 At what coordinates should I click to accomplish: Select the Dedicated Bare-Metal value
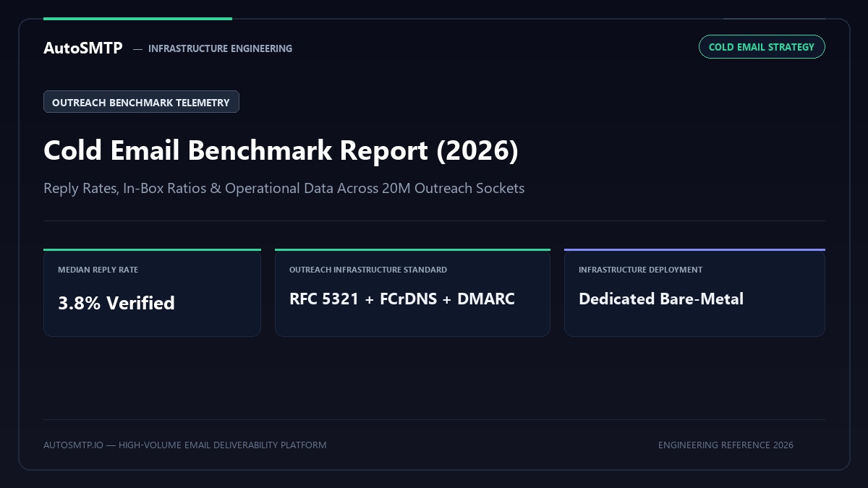(661, 299)
